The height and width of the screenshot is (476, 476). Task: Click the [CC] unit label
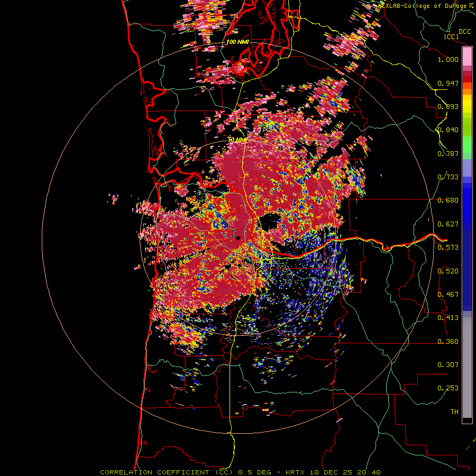click(451, 36)
